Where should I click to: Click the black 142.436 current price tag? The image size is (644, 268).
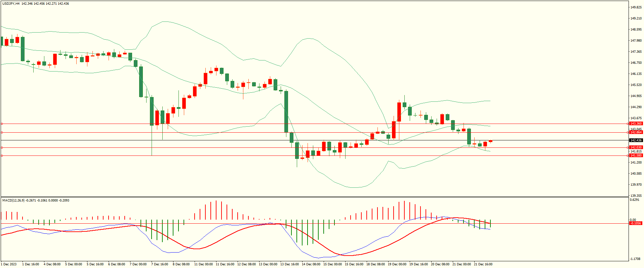tap(636, 140)
